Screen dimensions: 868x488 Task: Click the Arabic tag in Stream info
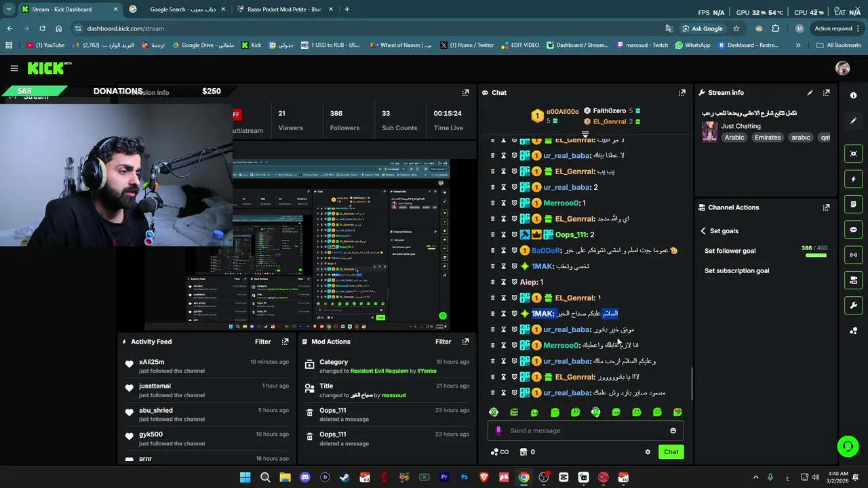point(734,138)
